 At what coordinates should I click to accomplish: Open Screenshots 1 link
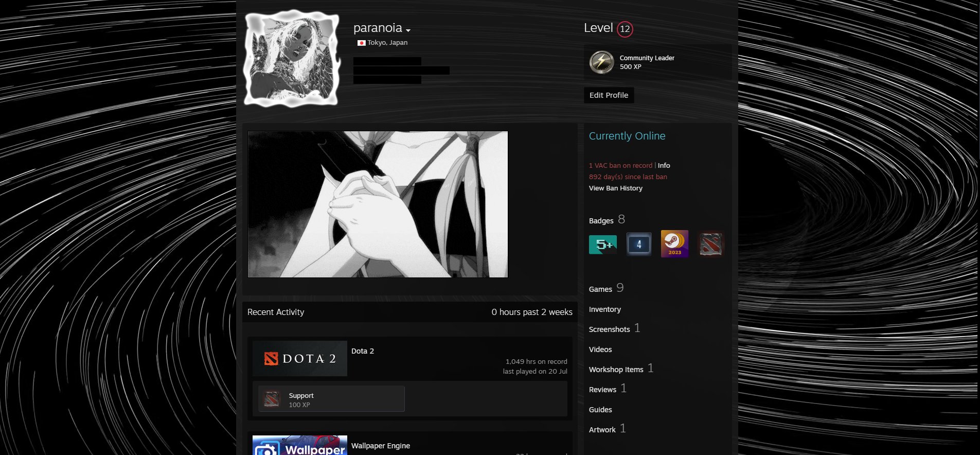pyautogui.click(x=614, y=328)
